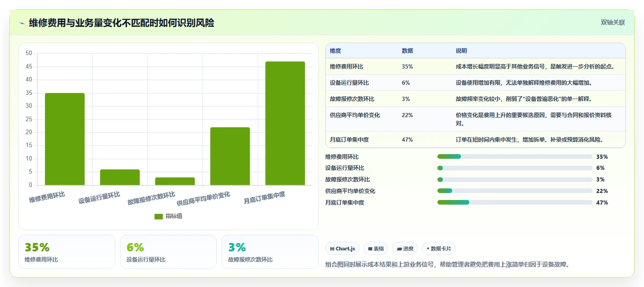
Task: Select the 表格 tag chip
Action: 376,249
